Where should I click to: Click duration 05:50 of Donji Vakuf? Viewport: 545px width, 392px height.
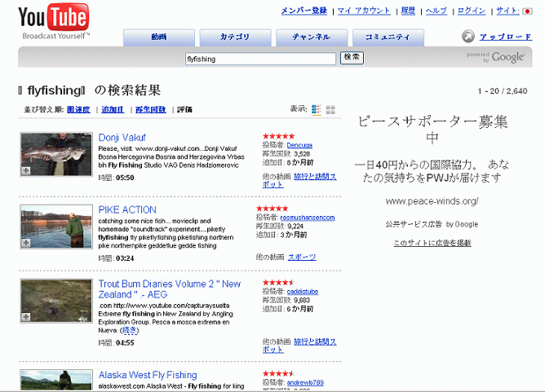point(125,178)
